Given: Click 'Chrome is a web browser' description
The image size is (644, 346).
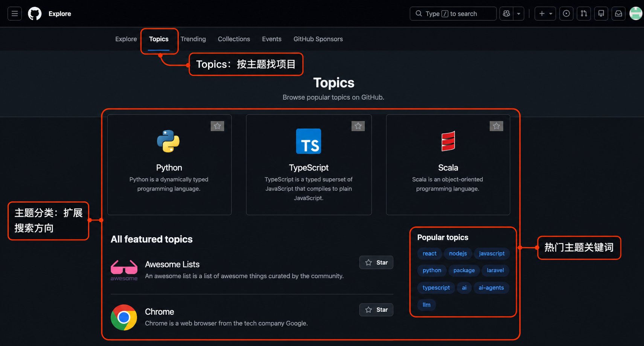Looking at the screenshot, I should 226,323.
